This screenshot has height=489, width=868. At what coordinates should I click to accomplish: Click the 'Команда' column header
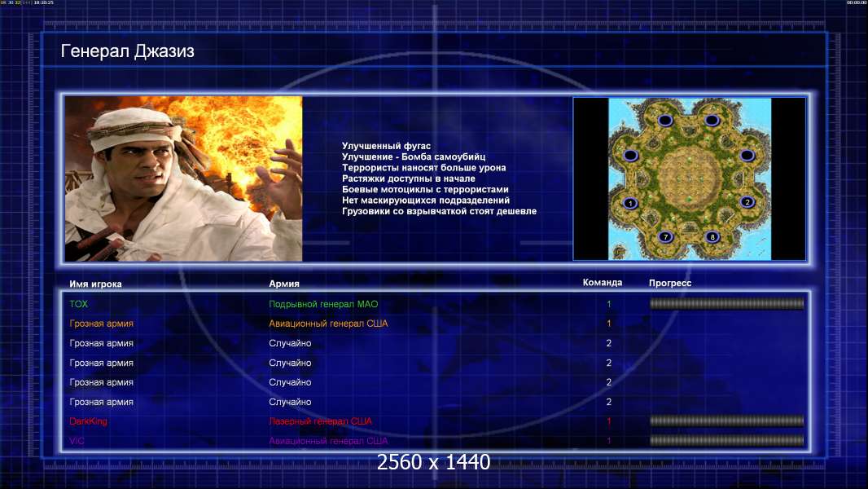coord(603,283)
